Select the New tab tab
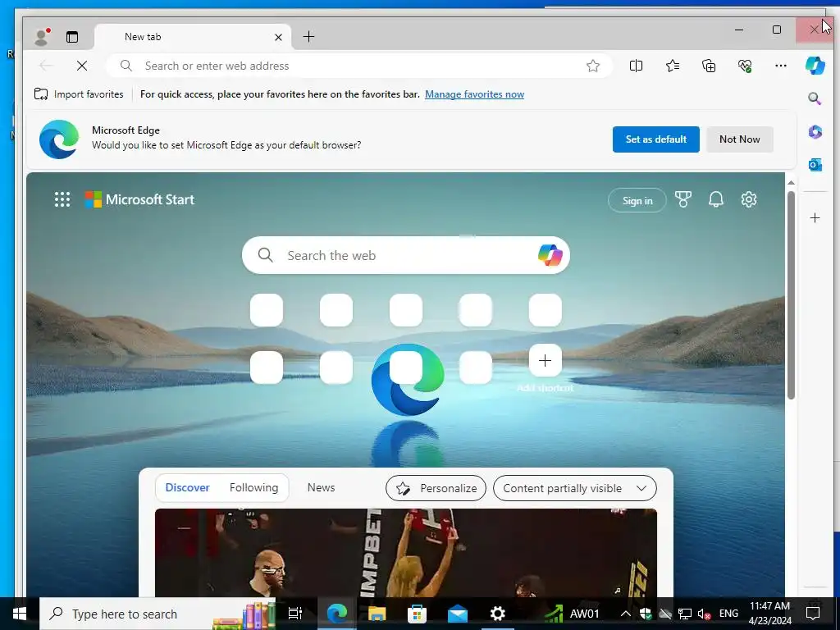 click(x=193, y=37)
